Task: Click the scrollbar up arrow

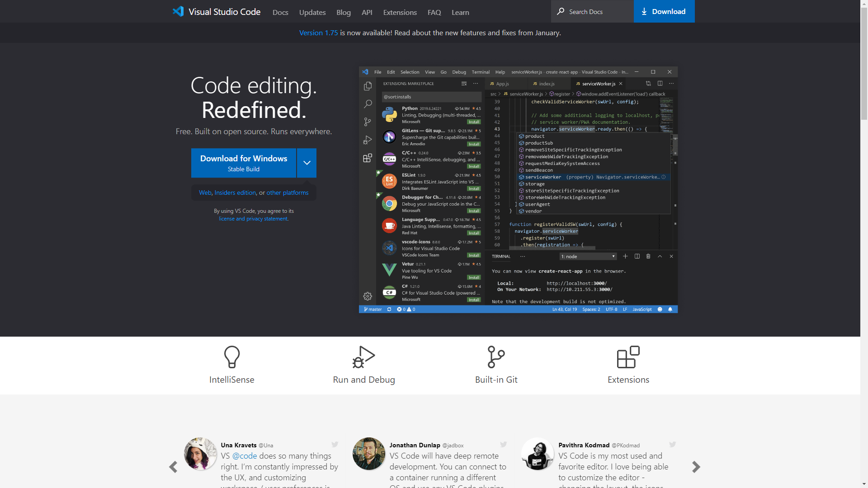Action: [x=864, y=4]
